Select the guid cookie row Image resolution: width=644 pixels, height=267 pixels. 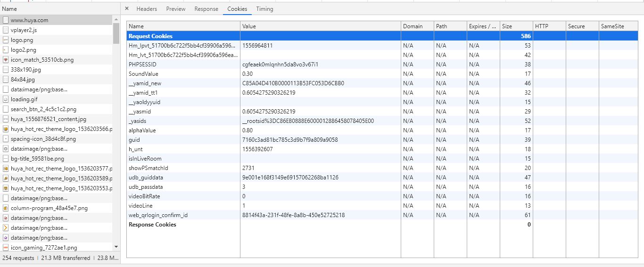[x=382, y=140]
